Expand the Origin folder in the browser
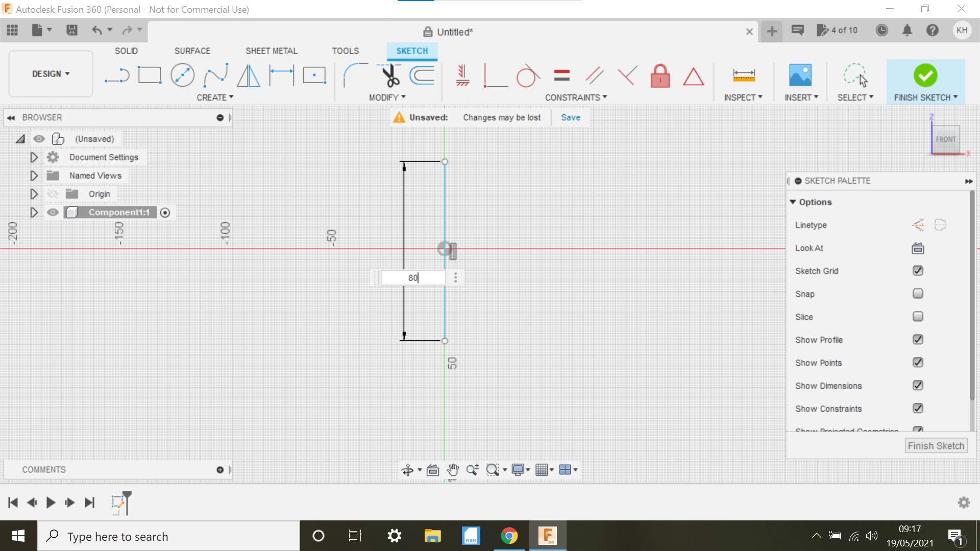Viewport: 980px width, 551px height. pyautogui.click(x=34, y=194)
